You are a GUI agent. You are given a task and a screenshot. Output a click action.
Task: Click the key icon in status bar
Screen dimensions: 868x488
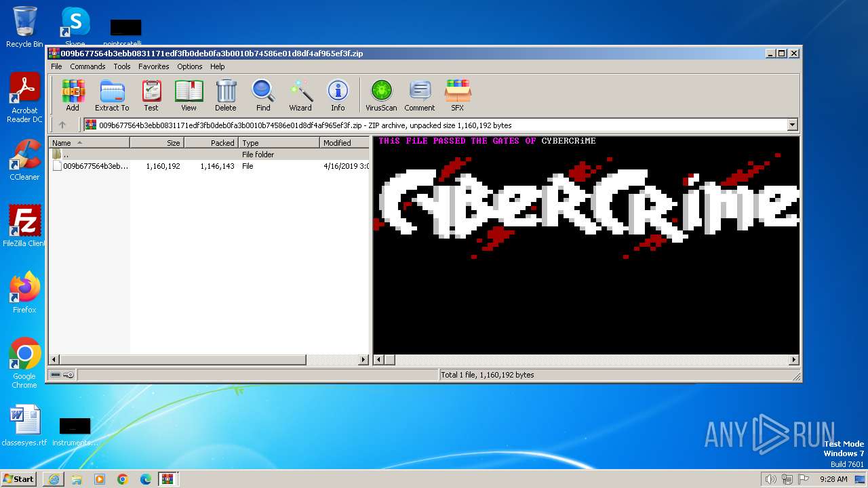[x=68, y=375]
